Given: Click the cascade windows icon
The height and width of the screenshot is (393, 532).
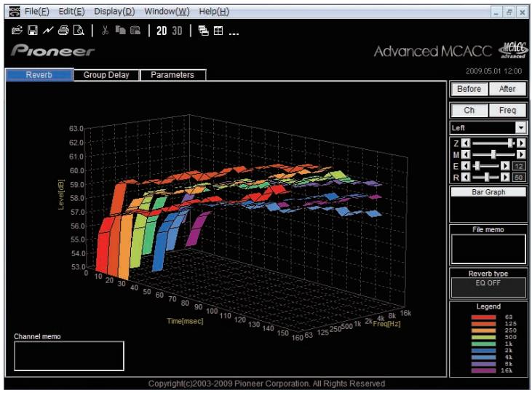Looking at the screenshot, I should point(203,31).
